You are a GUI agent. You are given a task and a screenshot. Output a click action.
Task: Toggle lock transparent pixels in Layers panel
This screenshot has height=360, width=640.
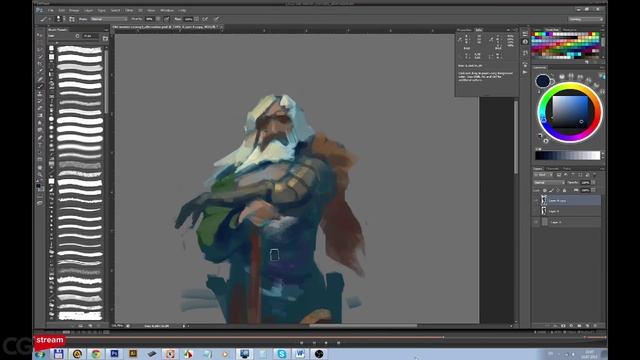click(x=544, y=191)
